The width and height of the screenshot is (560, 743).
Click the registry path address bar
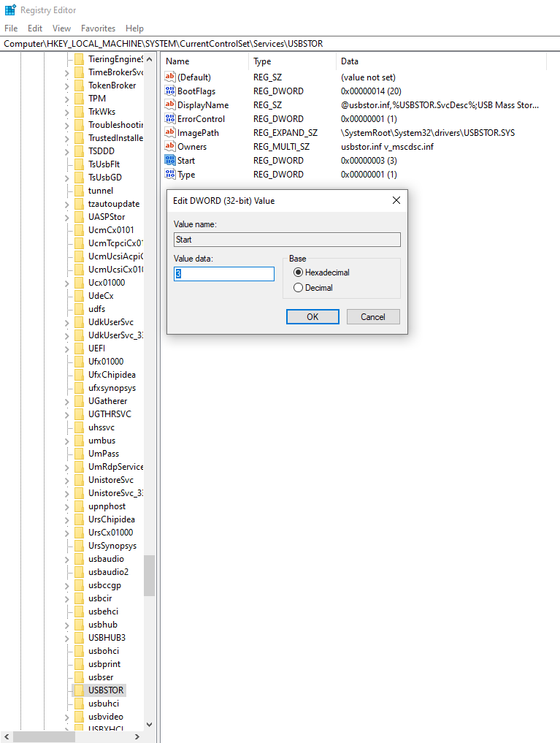pos(280,44)
